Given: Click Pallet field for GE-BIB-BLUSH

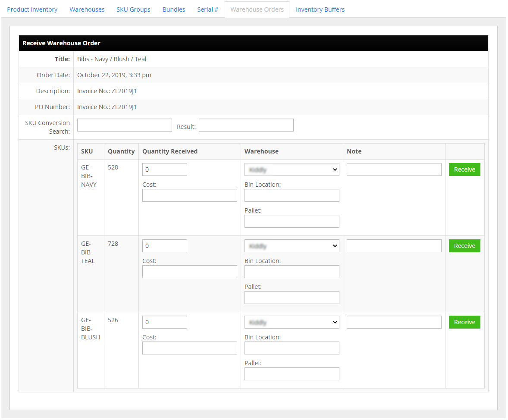Looking at the screenshot, I should pos(292,374).
